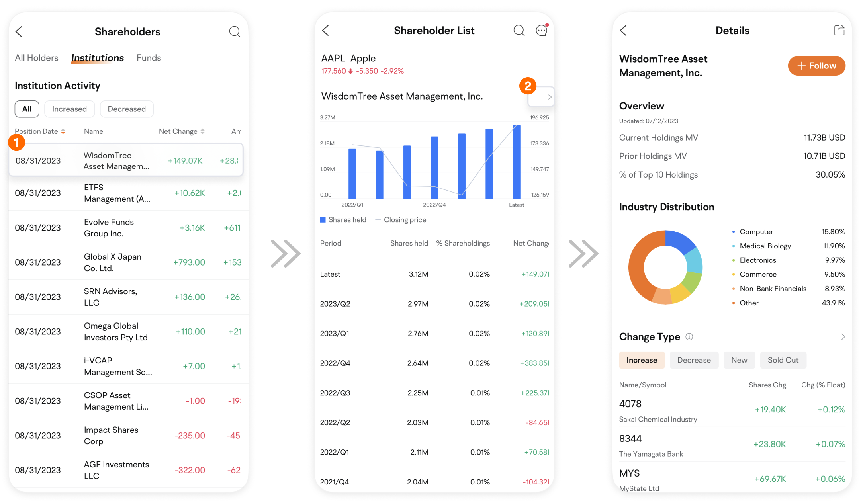Open the Change Type info icon
The width and height of the screenshot is (861, 504).
(x=690, y=336)
